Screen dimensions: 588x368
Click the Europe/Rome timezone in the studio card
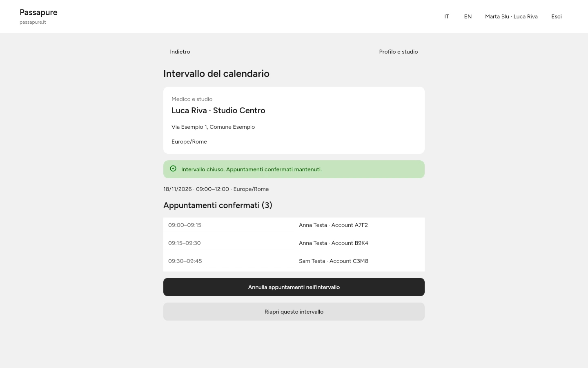click(x=189, y=141)
